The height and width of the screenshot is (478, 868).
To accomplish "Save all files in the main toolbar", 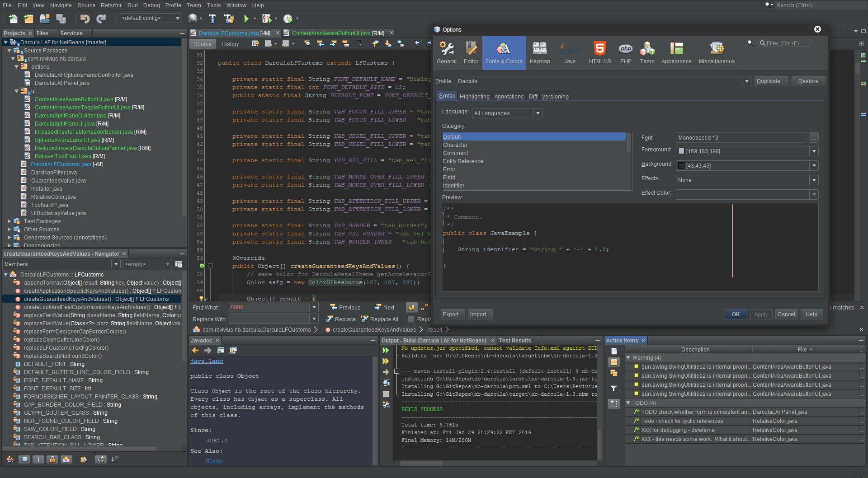I will click(x=60, y=18).
